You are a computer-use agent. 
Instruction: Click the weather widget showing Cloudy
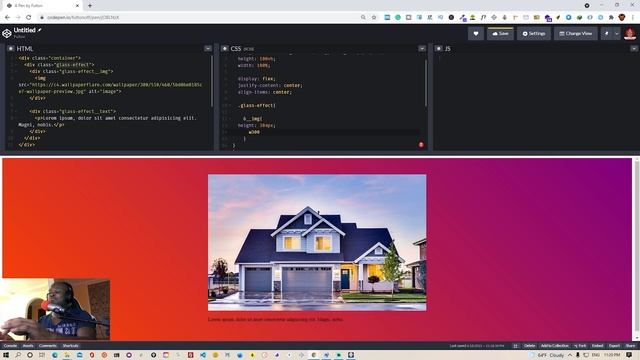pyautogui.click(x=548, y=355)
